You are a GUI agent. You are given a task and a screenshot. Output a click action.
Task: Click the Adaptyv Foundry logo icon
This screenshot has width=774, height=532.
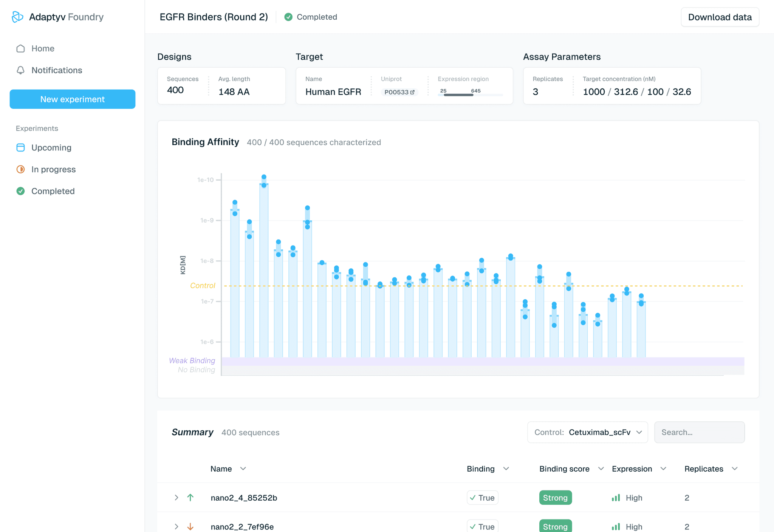[17, 17]
